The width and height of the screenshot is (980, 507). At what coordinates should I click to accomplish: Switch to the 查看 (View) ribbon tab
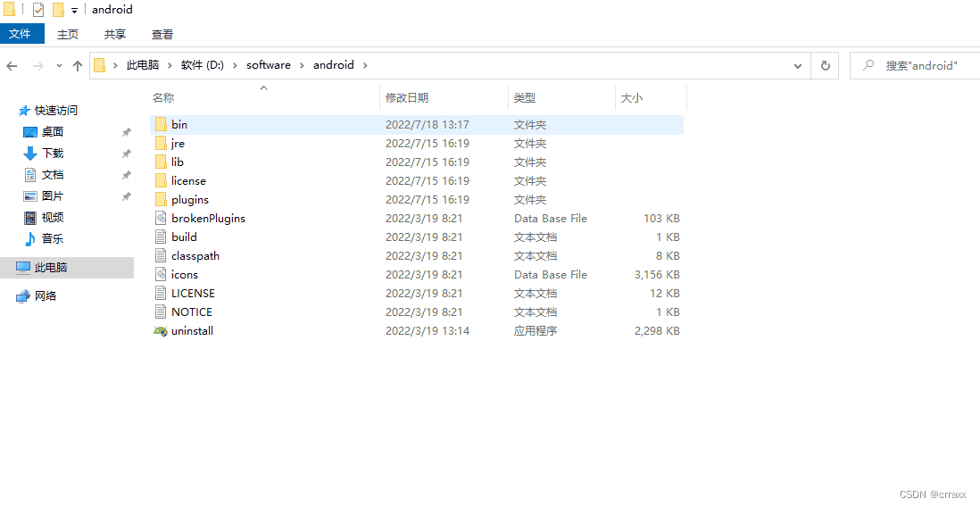coord(162,35)
